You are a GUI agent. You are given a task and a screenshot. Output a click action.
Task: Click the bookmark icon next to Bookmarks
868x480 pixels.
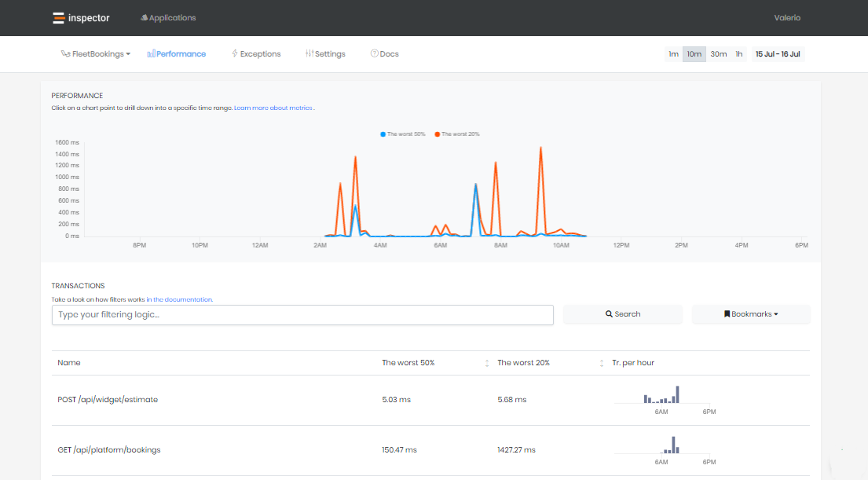[727, 313]
